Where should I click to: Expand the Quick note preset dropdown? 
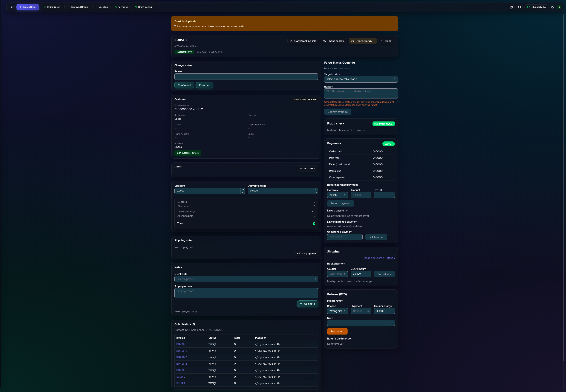tap(246, 279)
